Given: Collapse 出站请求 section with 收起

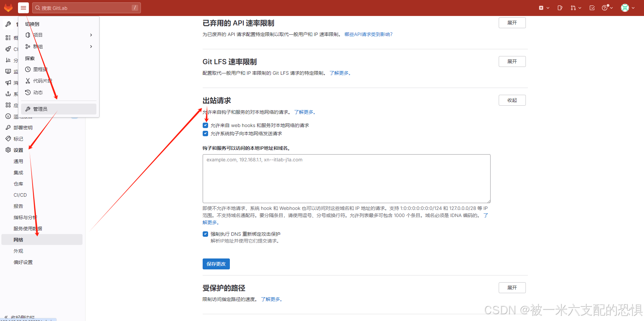Looking at the screenshot, I should [x=512, y=100].
